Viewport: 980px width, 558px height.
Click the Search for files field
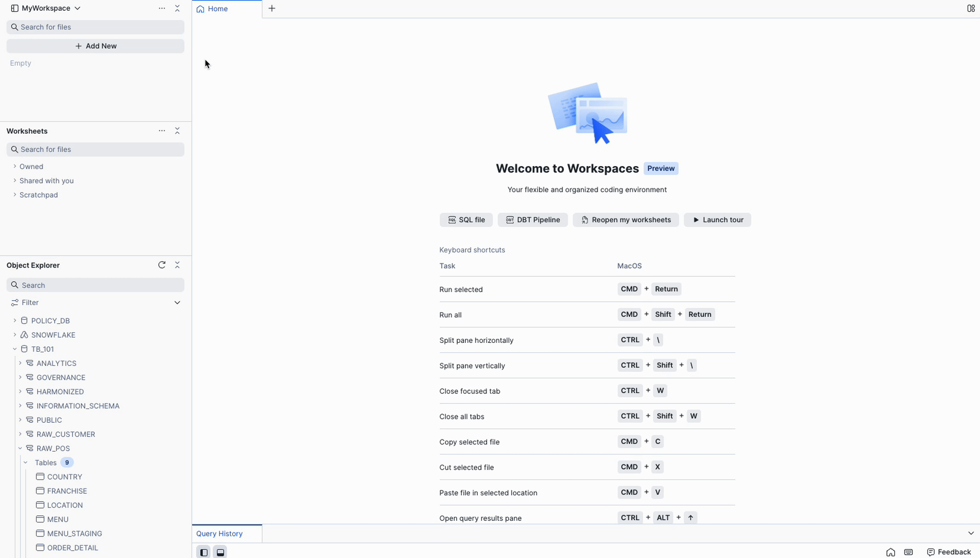95,27
